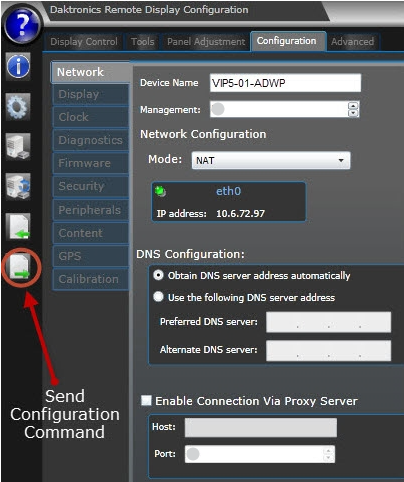Image resolution: width=404 pixels, height=482 pixels.
Task: Click the Alternate DNS server field
Action: [328, 350]
